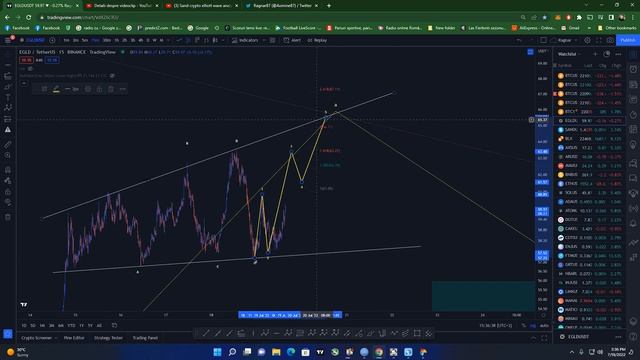Click the red sell price button
Screen dimensions: 640x360
pos(27,60)
